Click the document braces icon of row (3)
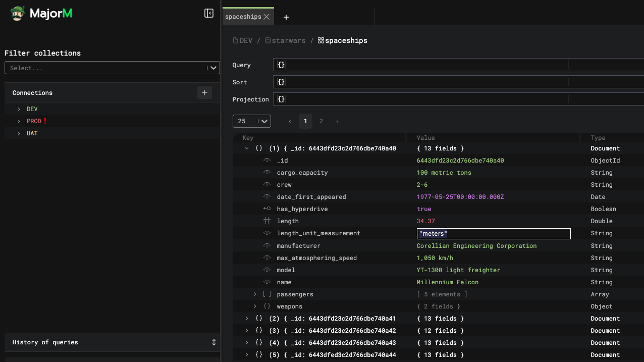Screen dimensions: 644x362 (259, 331)
